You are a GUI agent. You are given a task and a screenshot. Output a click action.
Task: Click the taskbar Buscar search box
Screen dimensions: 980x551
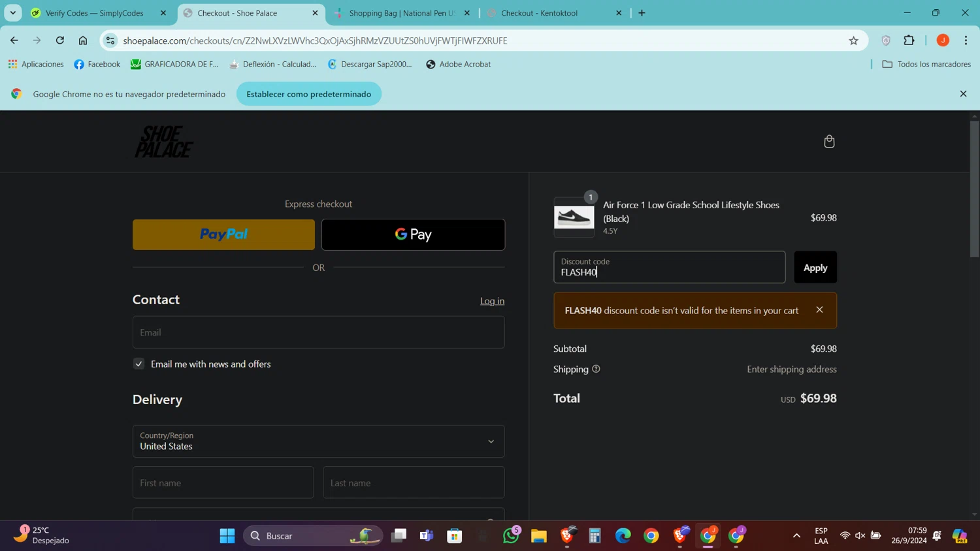pyautogui.click(x=313, y=536)
